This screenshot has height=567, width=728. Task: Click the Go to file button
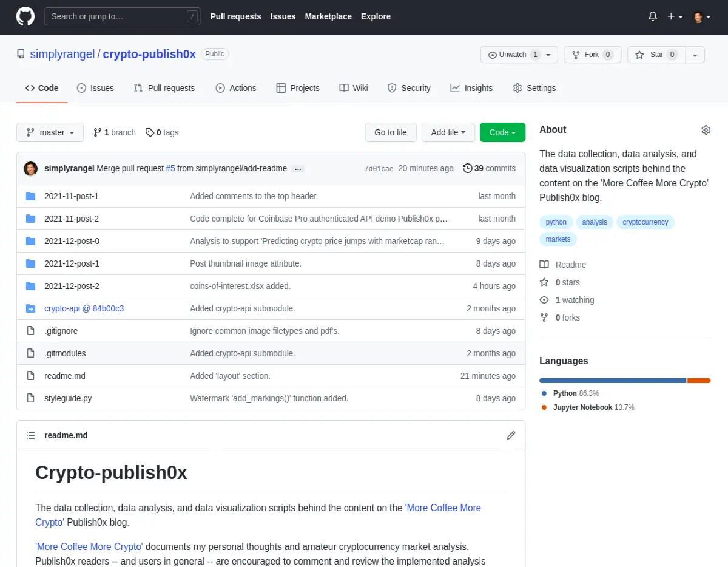coord(391,132)
